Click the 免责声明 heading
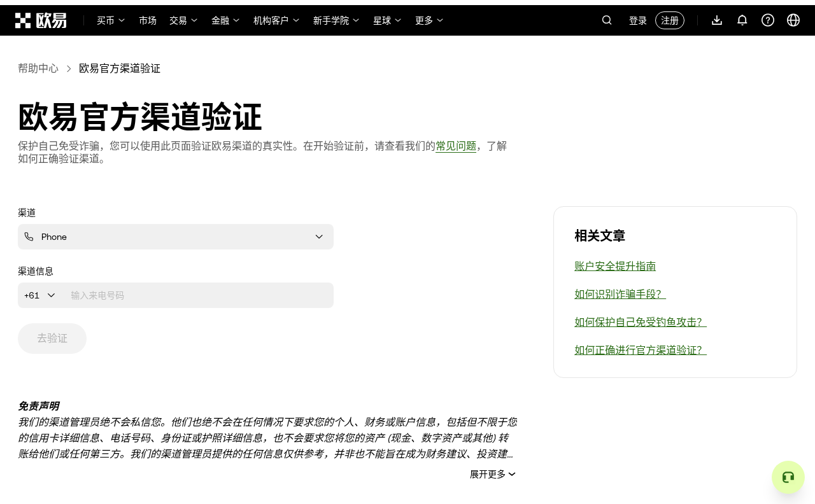 [38, 406]
